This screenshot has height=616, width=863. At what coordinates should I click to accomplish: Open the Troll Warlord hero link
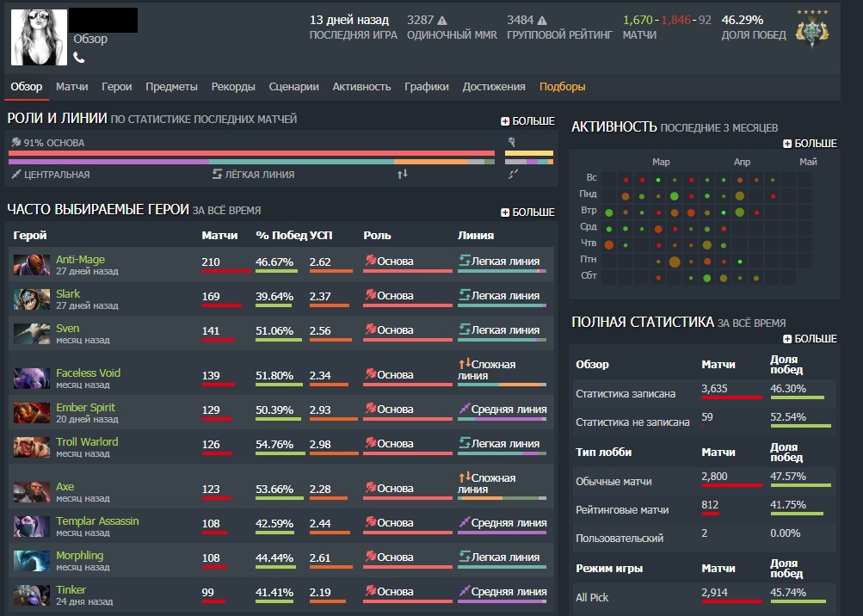pos(87,442)
